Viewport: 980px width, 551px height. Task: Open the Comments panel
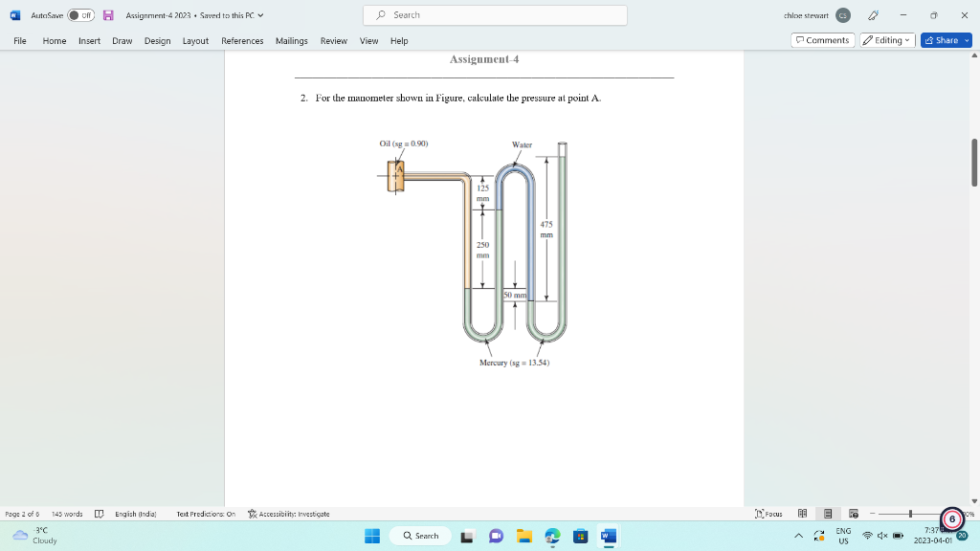(x=821, y=40)
